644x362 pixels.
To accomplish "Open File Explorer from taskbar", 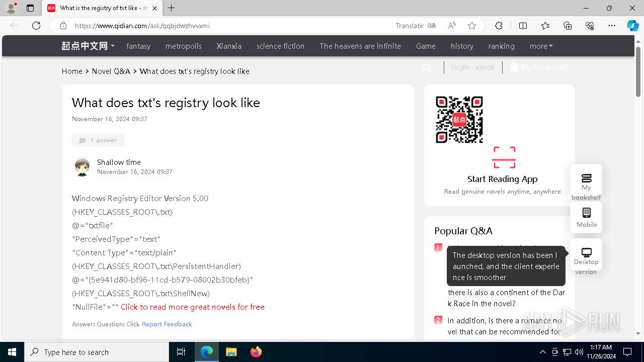I will (x=231, y=352).
